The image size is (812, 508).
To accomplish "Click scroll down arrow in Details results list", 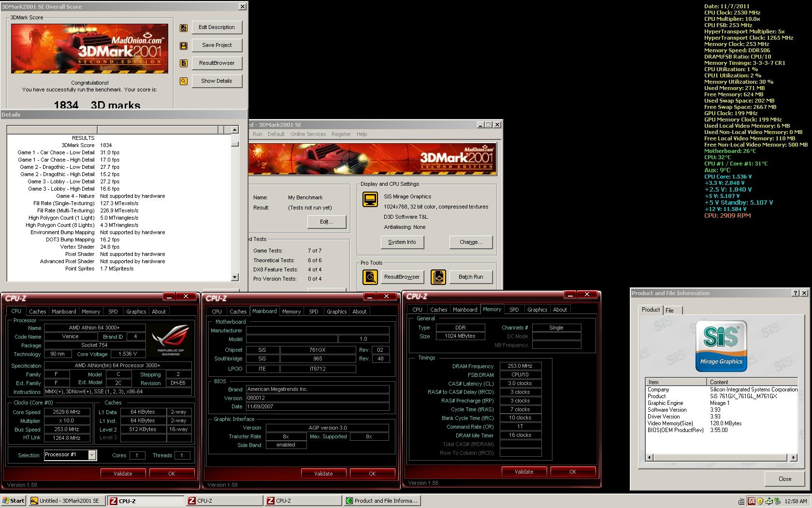I will point(235,277).
